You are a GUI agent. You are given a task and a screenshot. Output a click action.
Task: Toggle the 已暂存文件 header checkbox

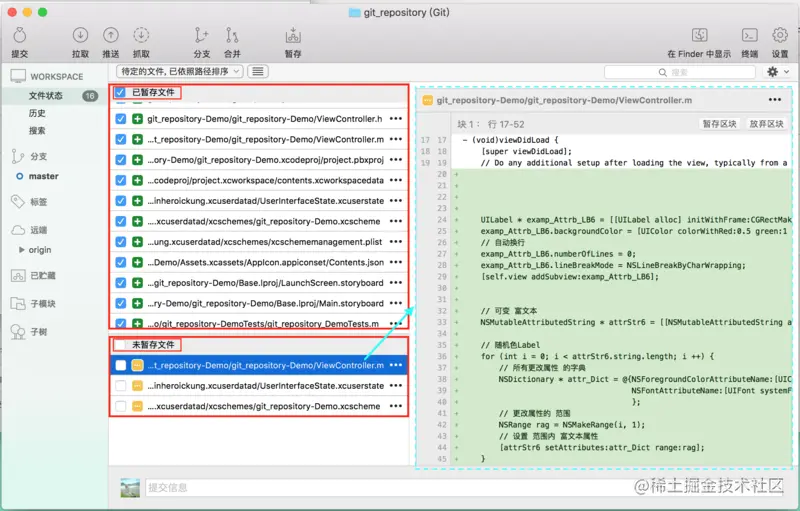(x=120, y=92)
